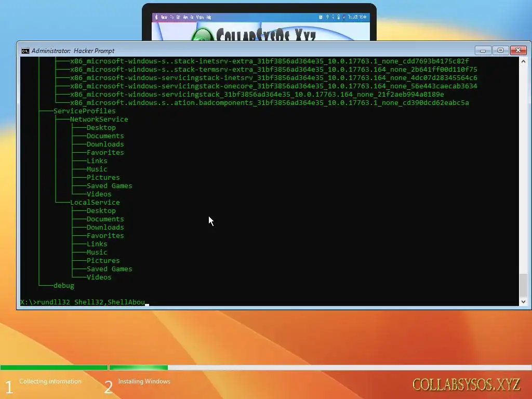The height and width of the screenshot is (399, 532).
Task: Select Saved Games under LocalService
Action: 109,269
